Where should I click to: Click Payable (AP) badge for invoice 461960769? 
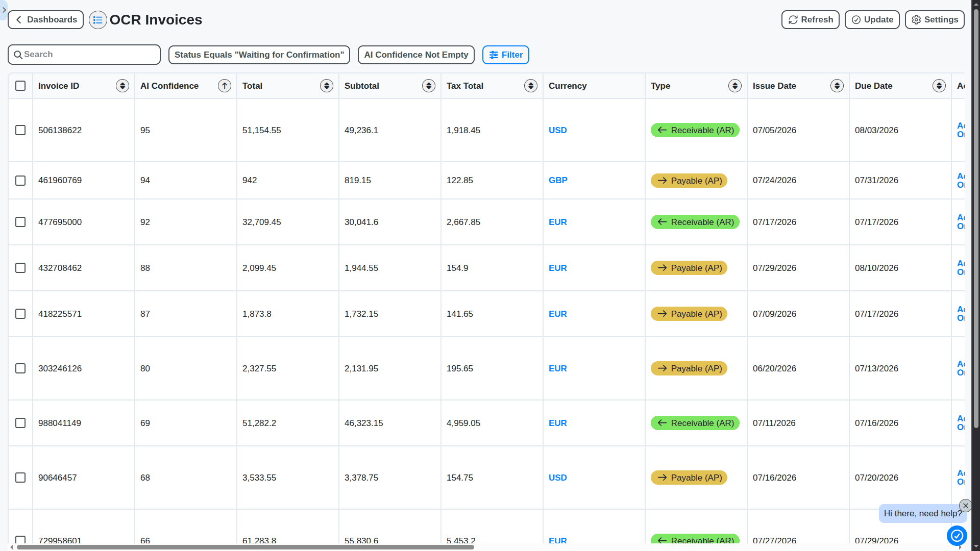pos(689,181)
